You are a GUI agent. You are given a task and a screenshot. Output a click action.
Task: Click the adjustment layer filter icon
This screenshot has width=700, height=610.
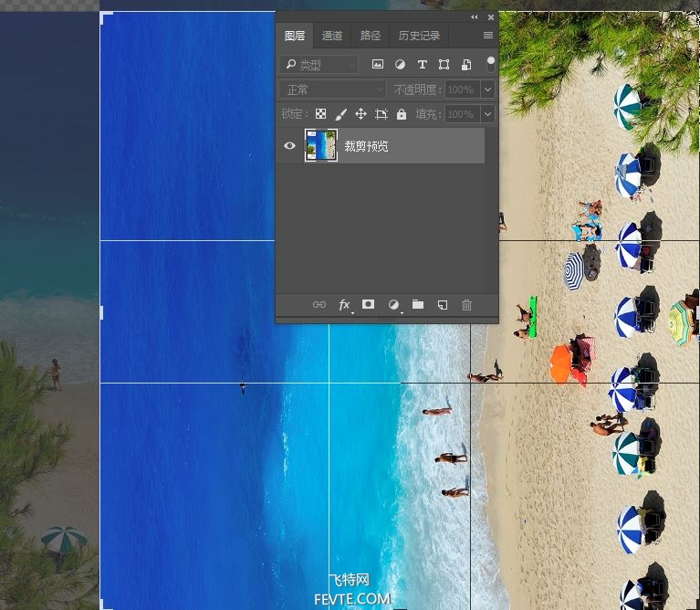pyautogui.click(x=400, y=64)
